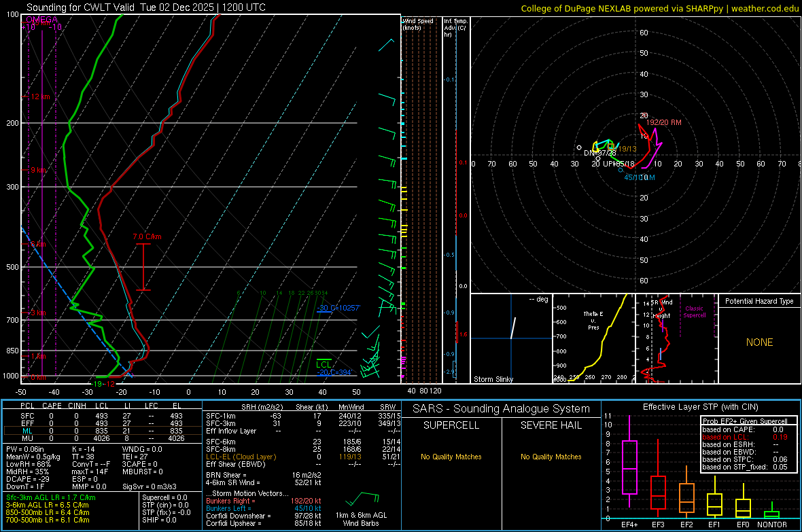
Task: Click the '-20 C=394'' height label
Action: (334, 372)
